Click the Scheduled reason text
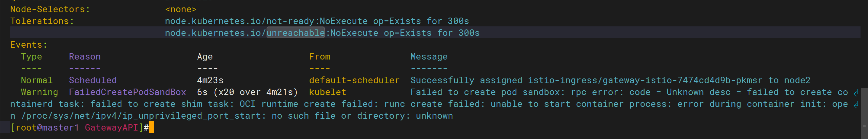Image resolution: width=868 pixels, height=139 pixels. [x=93, y=80]
